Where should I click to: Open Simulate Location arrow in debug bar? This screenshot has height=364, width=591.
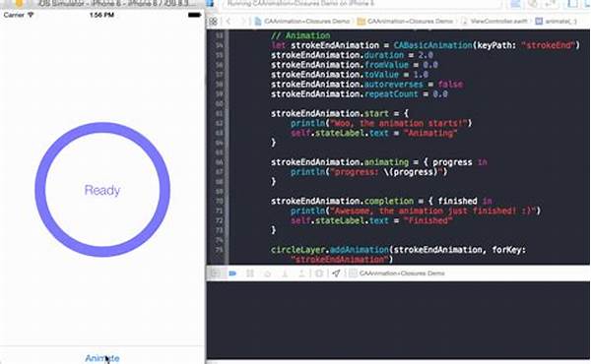336,273
